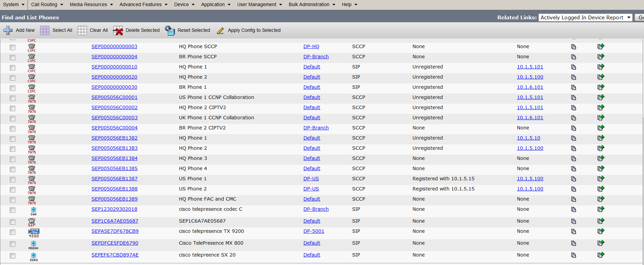
Task: Click super copy icon for SEP005056C00003
Action: coord(601,118)
